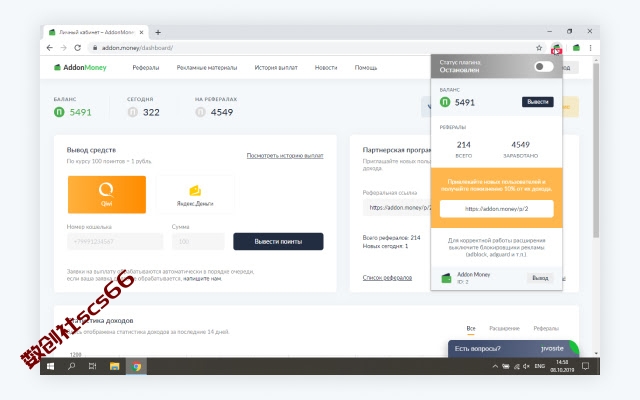Click green points coin next to balance 5491
640x400 pixels.
(x=59, y=112)
